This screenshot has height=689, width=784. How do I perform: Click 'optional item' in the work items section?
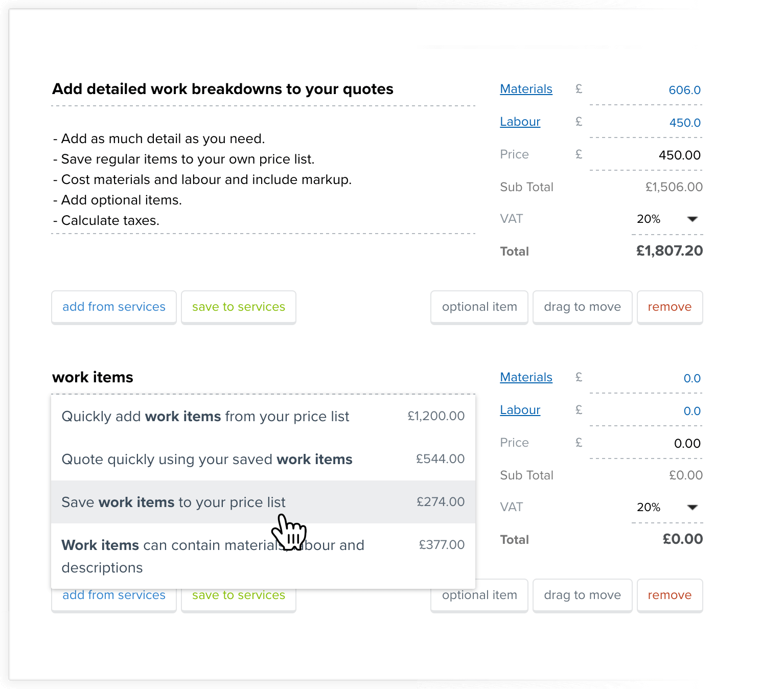click(479, 595)
